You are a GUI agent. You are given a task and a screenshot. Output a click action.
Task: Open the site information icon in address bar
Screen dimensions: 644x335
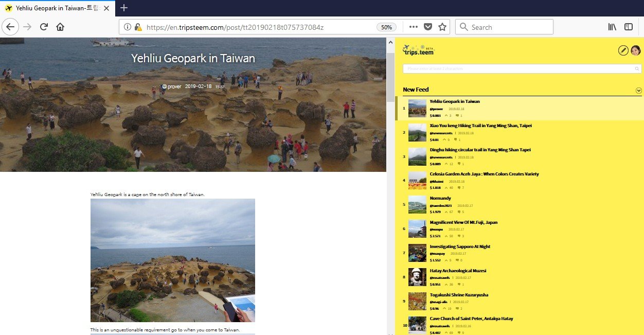pos(128,27)
